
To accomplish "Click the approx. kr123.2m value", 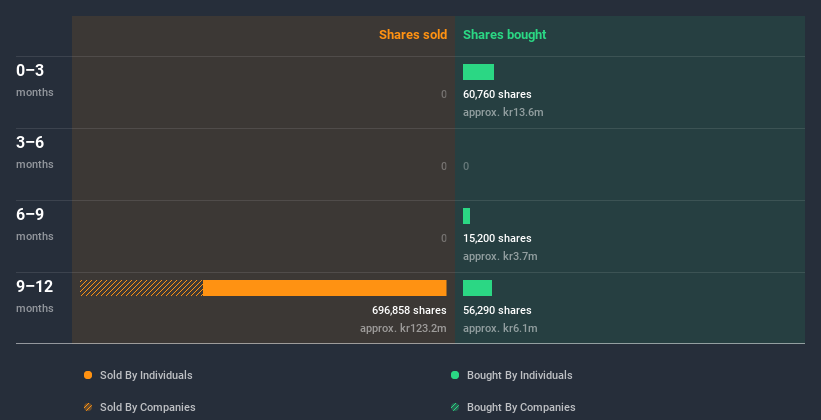I will (x=404, y=329).
